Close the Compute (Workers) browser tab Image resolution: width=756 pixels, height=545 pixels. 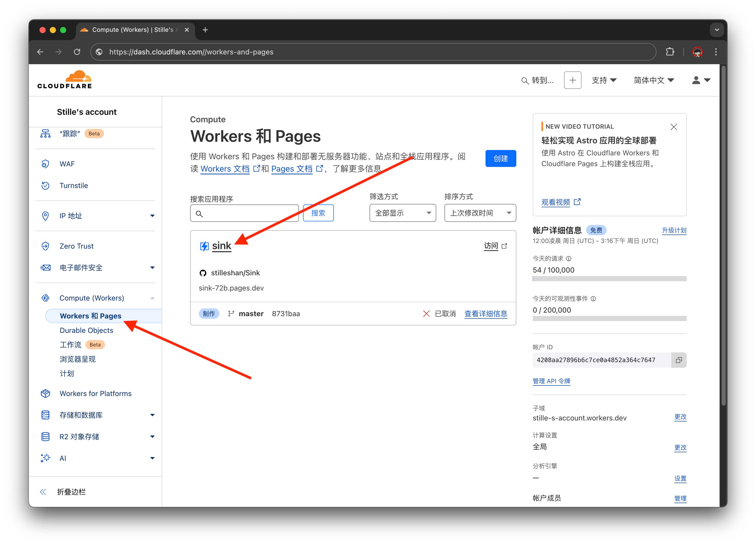[x=187, y=30]
